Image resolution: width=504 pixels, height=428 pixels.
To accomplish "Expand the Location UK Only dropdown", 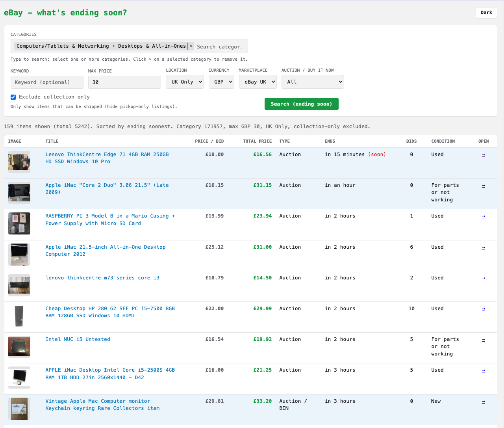I will [x=185, y=82].
